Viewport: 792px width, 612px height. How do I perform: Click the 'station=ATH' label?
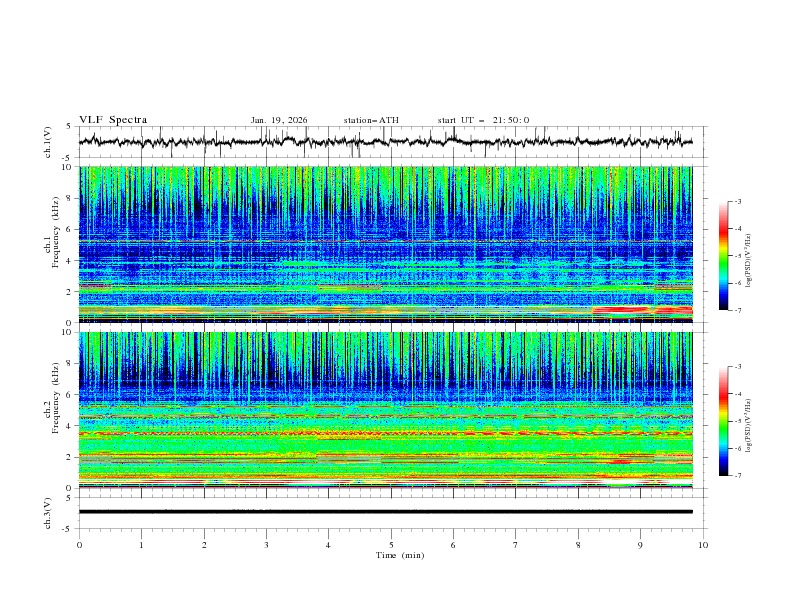[x=371, y=120]
